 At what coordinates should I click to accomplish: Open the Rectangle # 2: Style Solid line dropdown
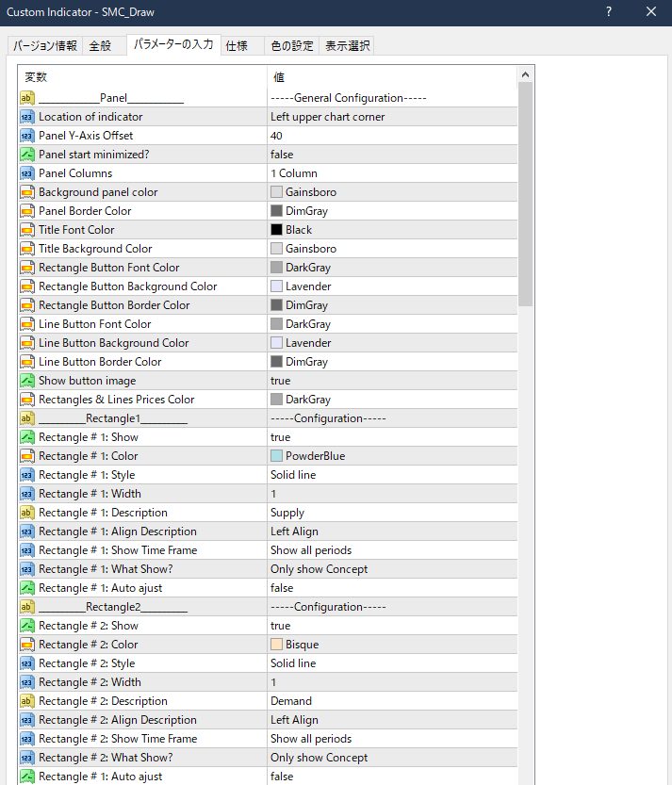coord(392,663)
